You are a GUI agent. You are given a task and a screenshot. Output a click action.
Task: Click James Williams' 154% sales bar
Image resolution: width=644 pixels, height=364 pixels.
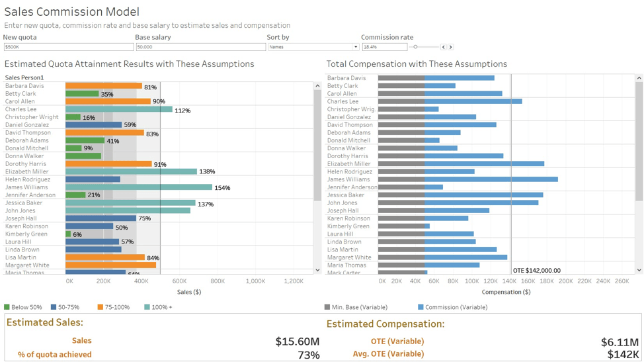pos(139,187)
